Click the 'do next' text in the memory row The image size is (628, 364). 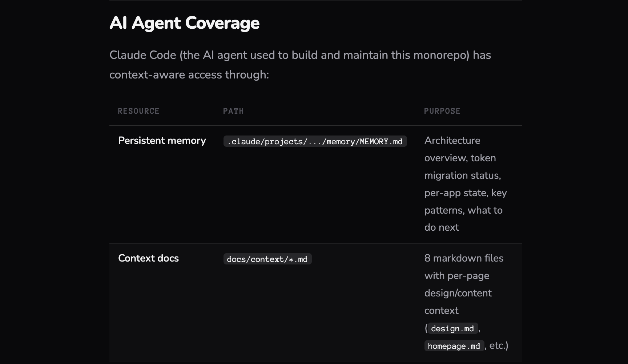442,227
